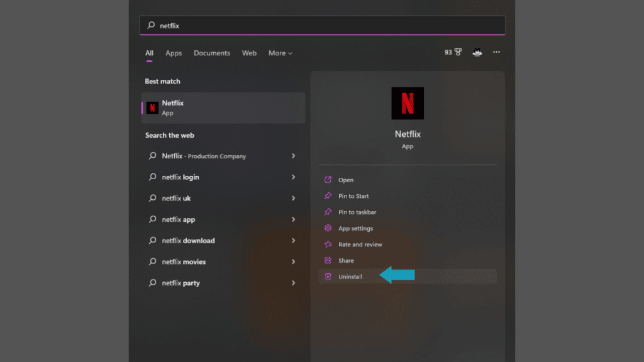Click the netflix app web suggestion text
This screenshot has height=362, width=644.
178,219
